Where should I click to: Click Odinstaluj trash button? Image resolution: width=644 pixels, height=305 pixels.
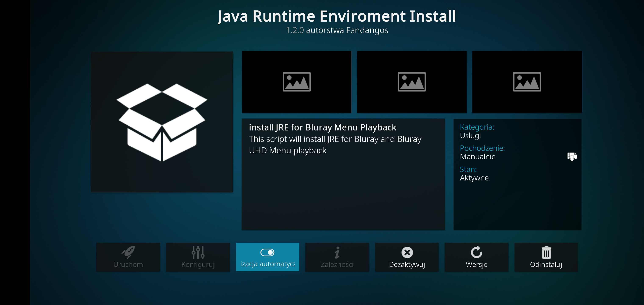(546, 257)
